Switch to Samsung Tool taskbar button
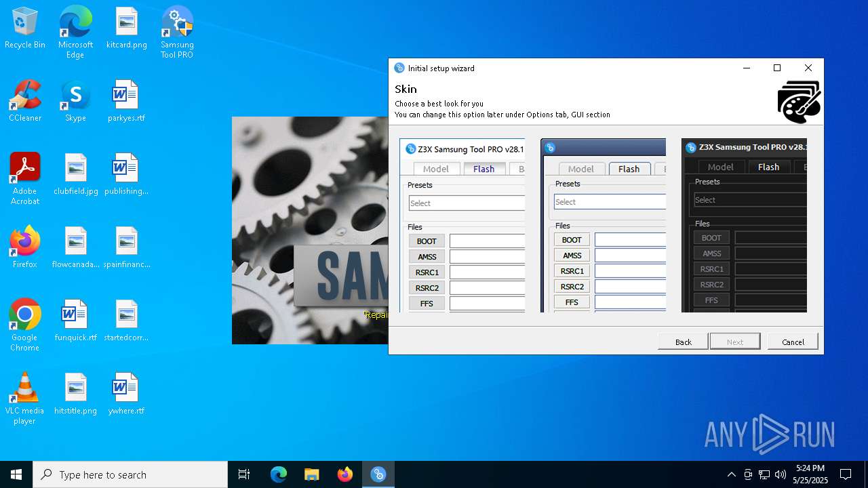Screen dimensions: 868x488 coord(378,474)
